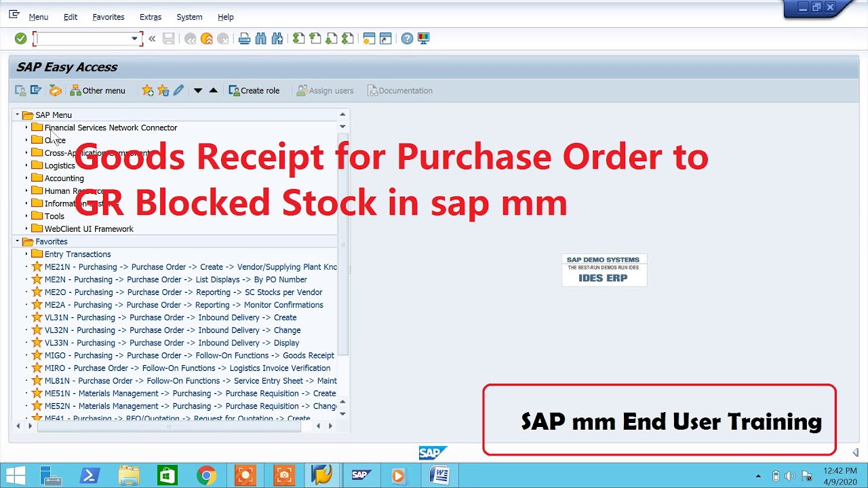Click the First Page icon
The height and width of the screenshot is (488, 868).
(x=298, y=39)
